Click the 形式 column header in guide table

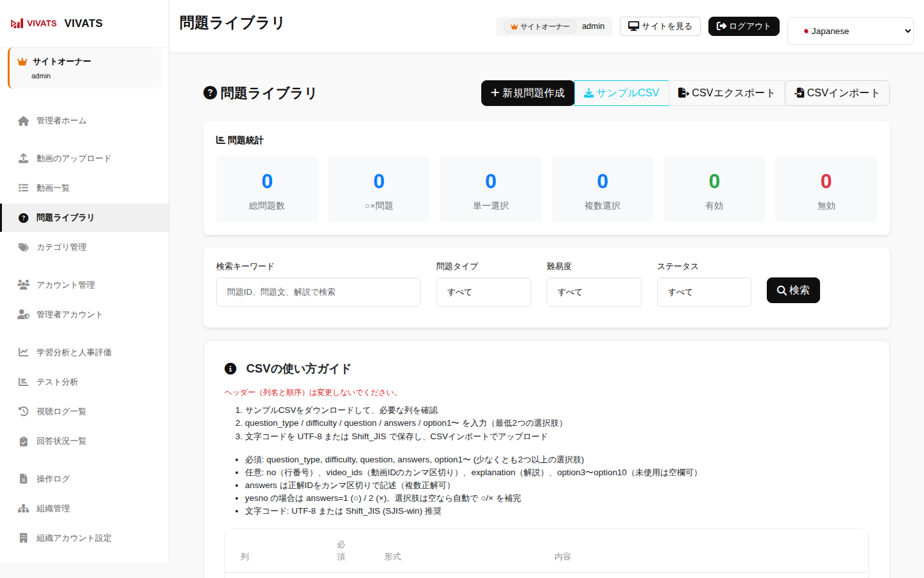tap(393, 557)
